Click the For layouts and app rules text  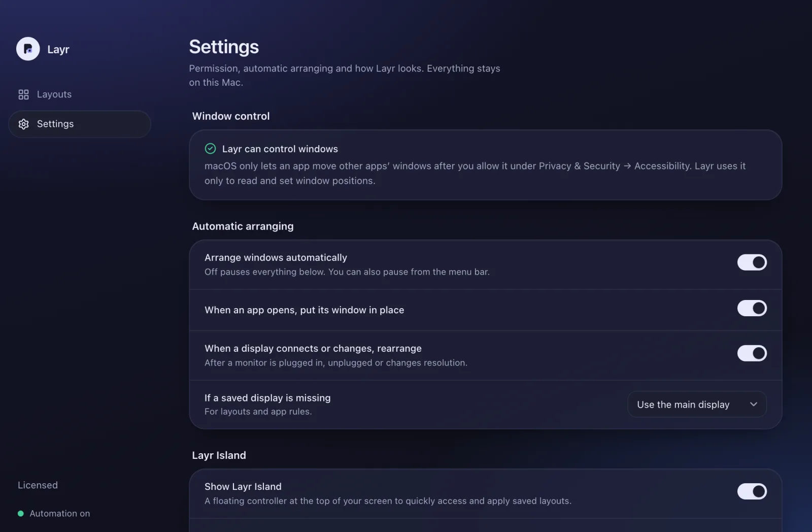click(258, 412)
